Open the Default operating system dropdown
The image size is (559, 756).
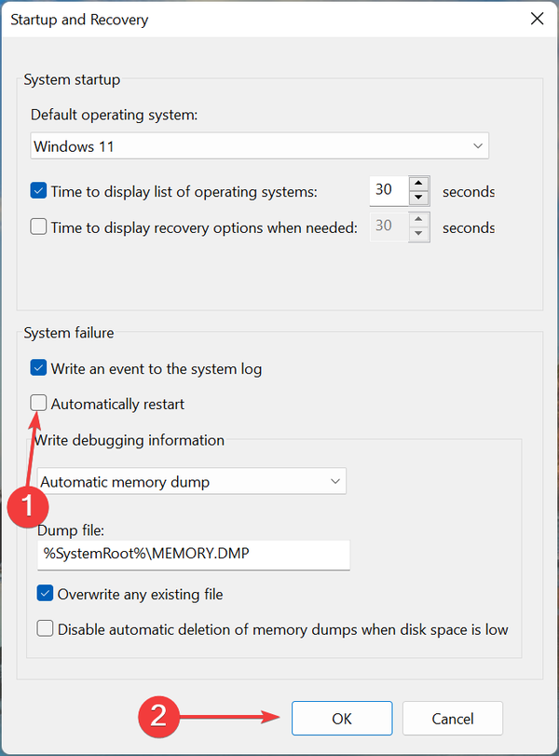[x=258, y=146]
